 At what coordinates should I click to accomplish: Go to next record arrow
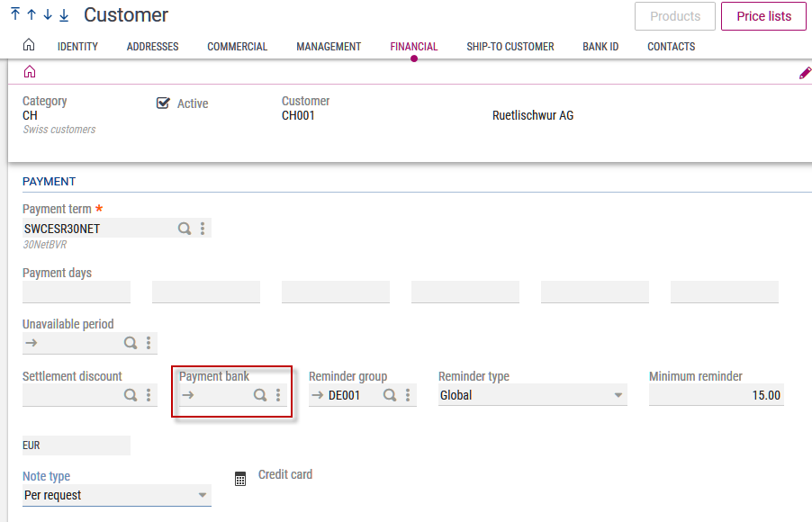[x=48, y=15]
